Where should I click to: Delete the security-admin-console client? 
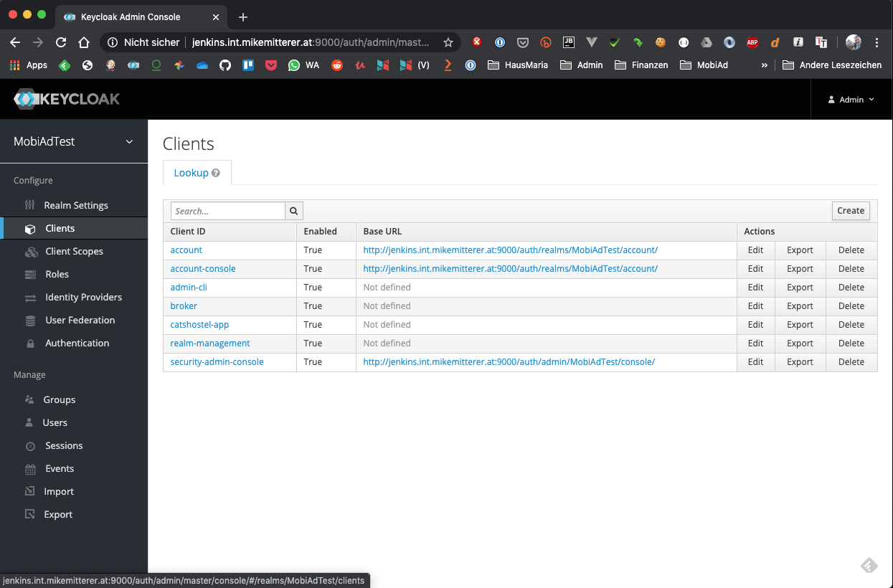(851, 362)
